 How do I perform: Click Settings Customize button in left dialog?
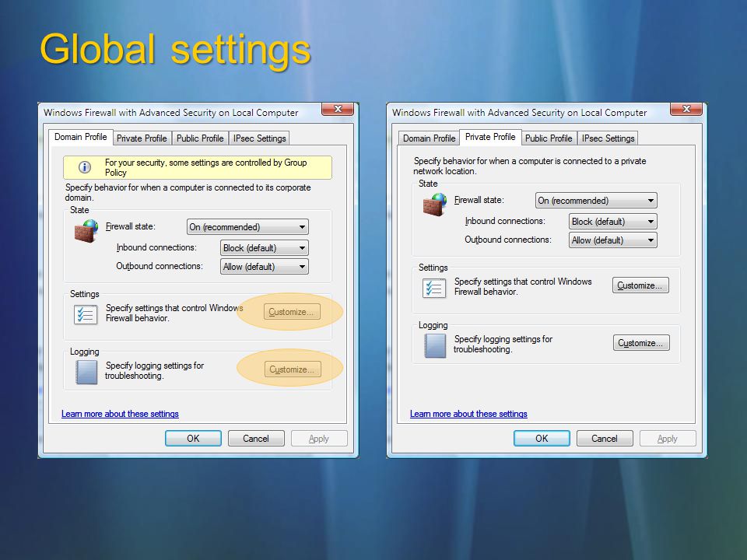292,312
